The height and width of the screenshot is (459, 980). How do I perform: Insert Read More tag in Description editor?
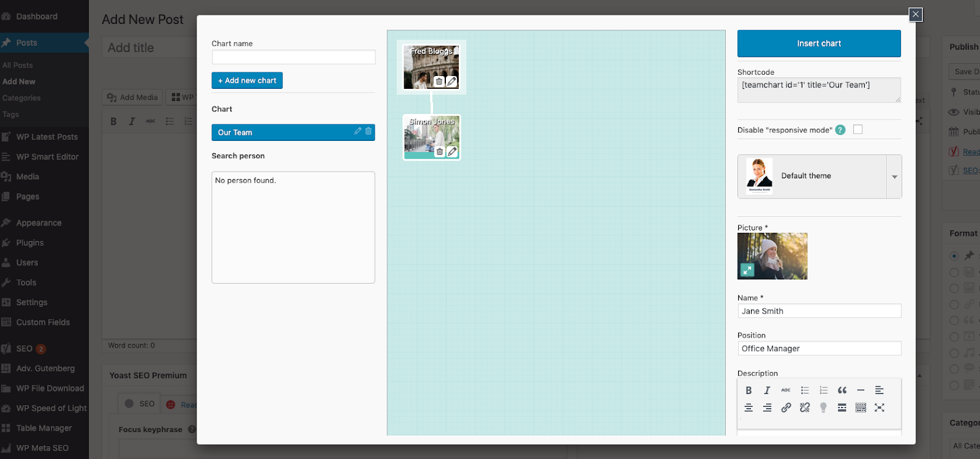(842, 408)
